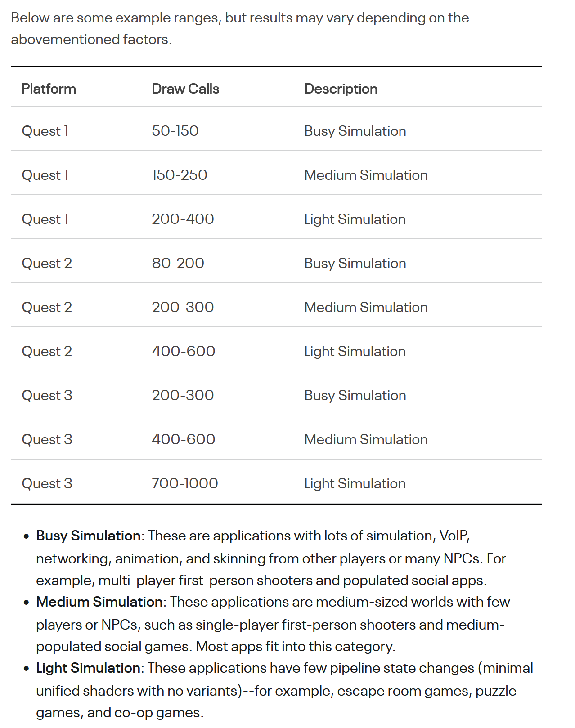Click the bold Busy Simulation bullet term
This screenshot has width=575, height=728.
tap(88, 536)
